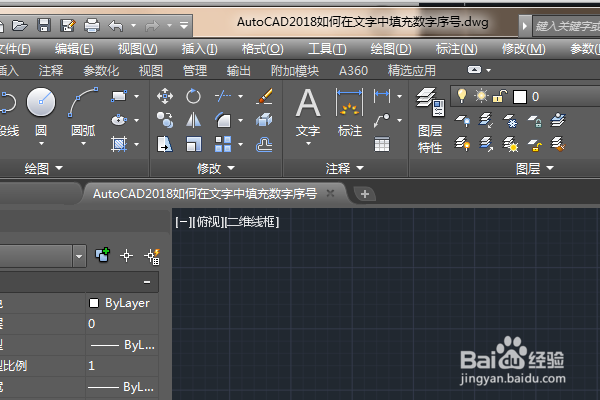Open the Format (格式) menu
The width and height of the screenshot is (600, 400).
click(x=262, y=49)
